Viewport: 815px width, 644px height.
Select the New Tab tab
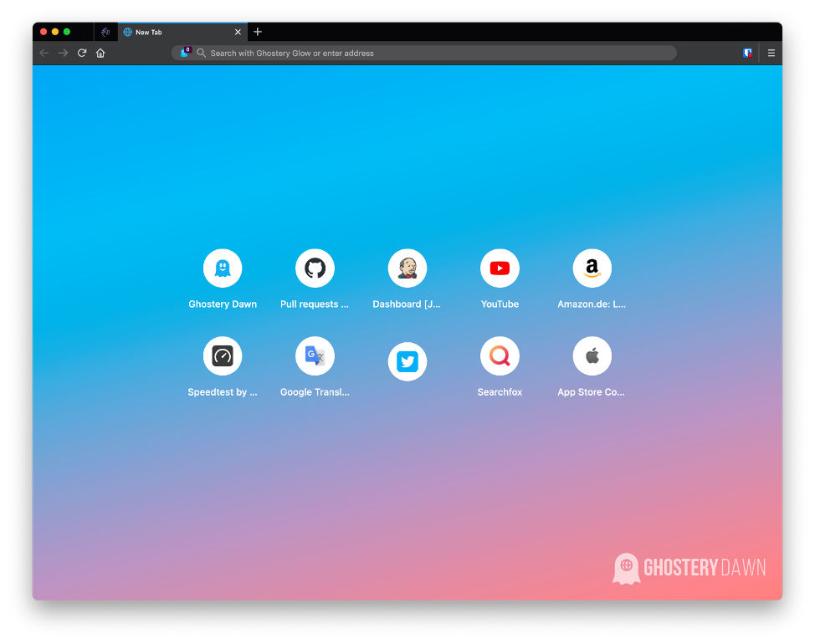(182, 32)
